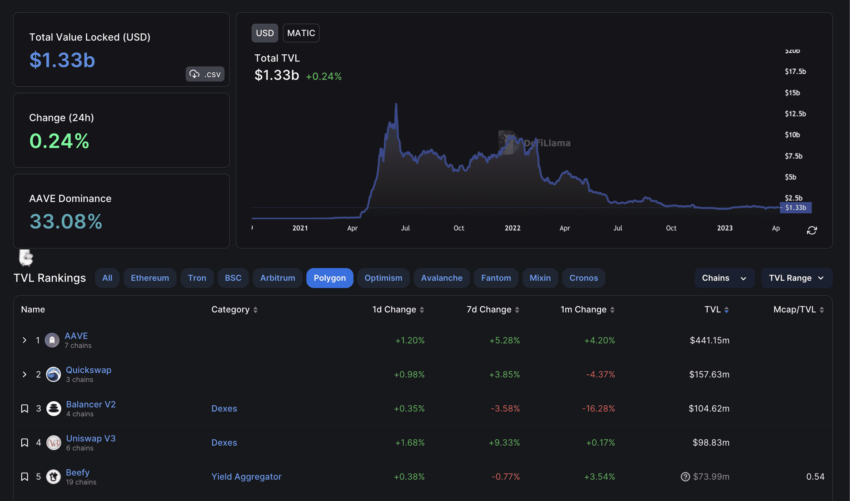Switch chart denomination to USD

click(x=265, y=33)
